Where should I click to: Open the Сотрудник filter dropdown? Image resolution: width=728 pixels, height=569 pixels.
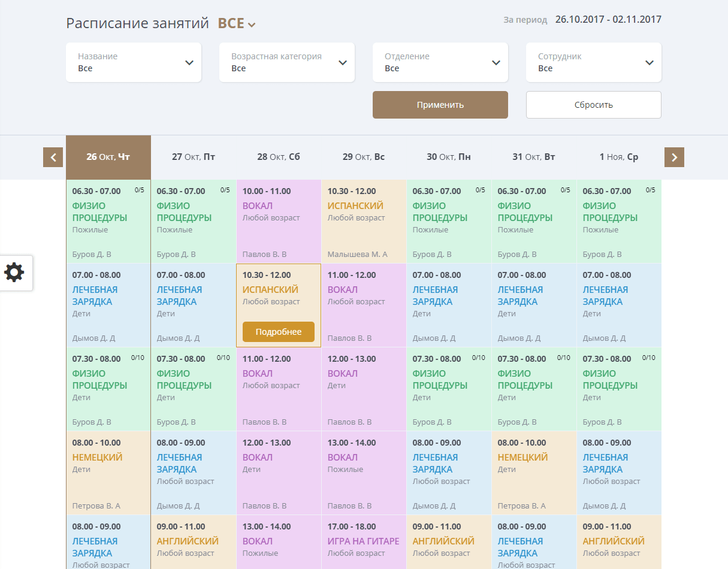[594, 62]
